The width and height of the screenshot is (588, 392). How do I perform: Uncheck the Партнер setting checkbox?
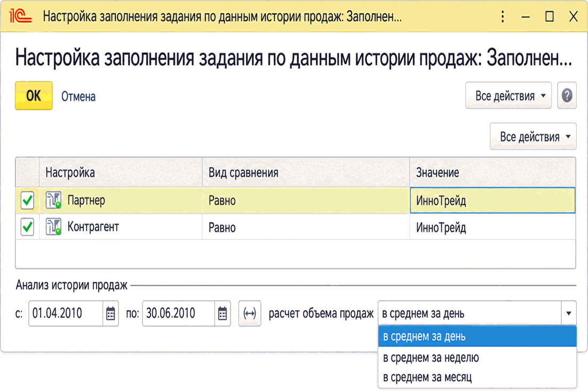click(x=27, y=201)
